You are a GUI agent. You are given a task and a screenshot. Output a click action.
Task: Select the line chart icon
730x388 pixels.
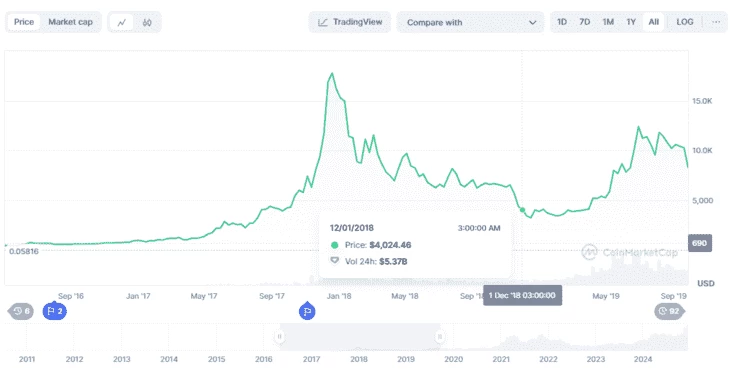[x=122, y=22]
